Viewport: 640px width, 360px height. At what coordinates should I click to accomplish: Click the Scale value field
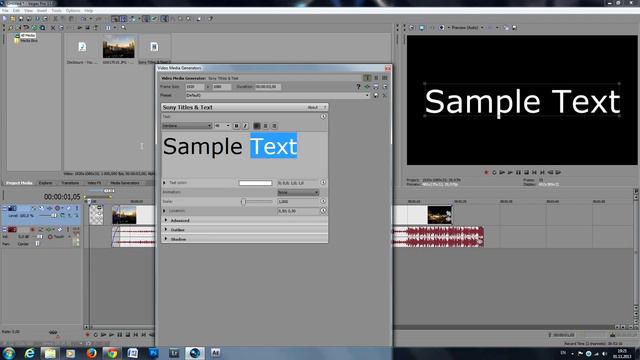click(x=298, y=202)
